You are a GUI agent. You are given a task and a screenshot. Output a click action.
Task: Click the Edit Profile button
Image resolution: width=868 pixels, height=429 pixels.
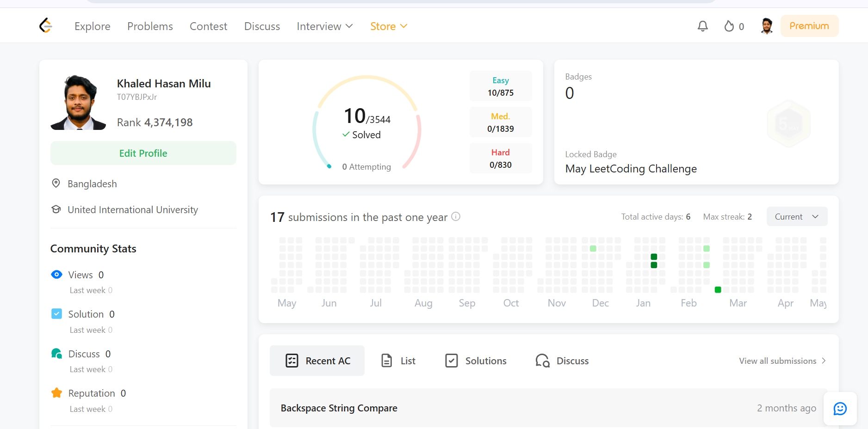coord(143,153)
